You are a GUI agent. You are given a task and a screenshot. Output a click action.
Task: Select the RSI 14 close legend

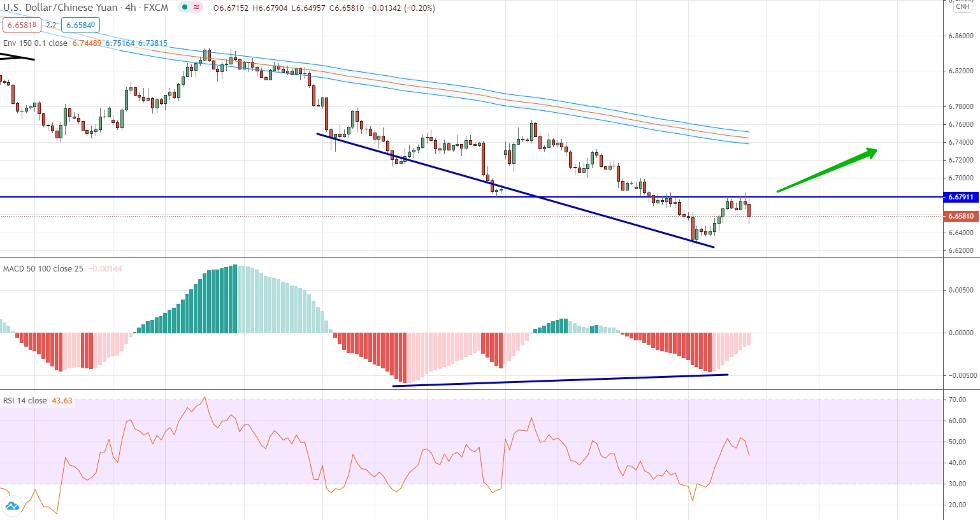tap(25, 401)
